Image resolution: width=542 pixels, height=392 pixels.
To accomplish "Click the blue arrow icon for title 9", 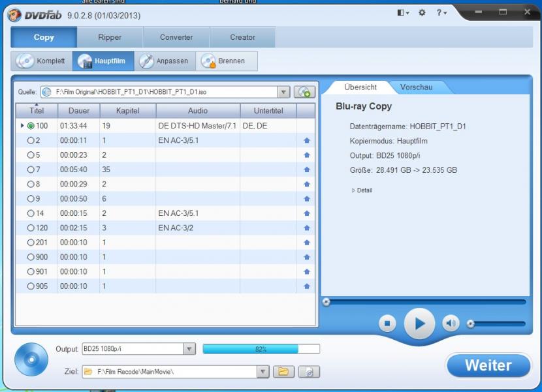I will coord(307,199).
